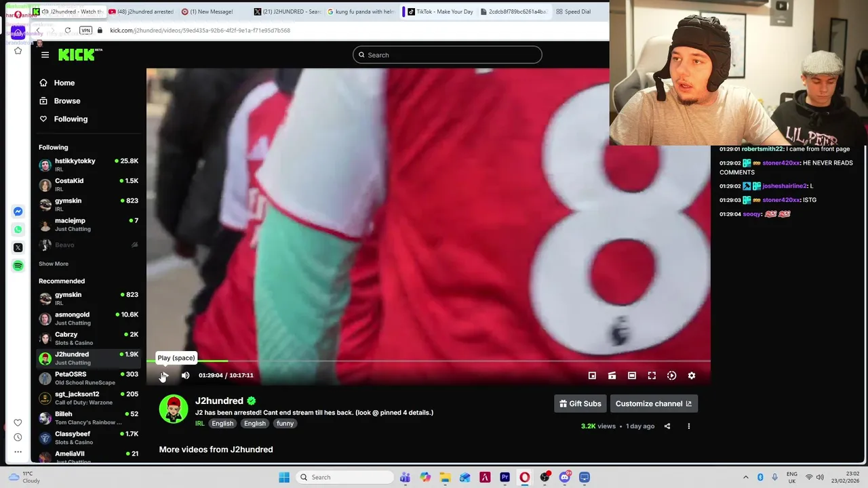Image resolution: width=868 pixels, height=488 pixels.
Task: Open Classybeef in Recommended list
Action: click(89, 438)
